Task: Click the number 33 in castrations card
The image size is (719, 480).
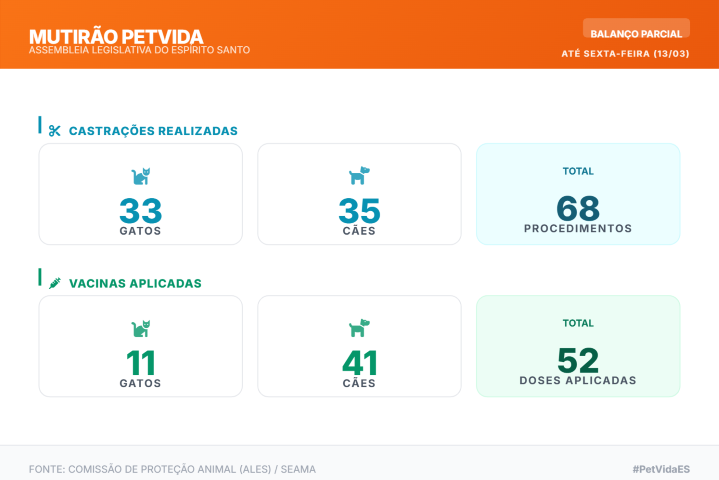Action: [140, 210]
